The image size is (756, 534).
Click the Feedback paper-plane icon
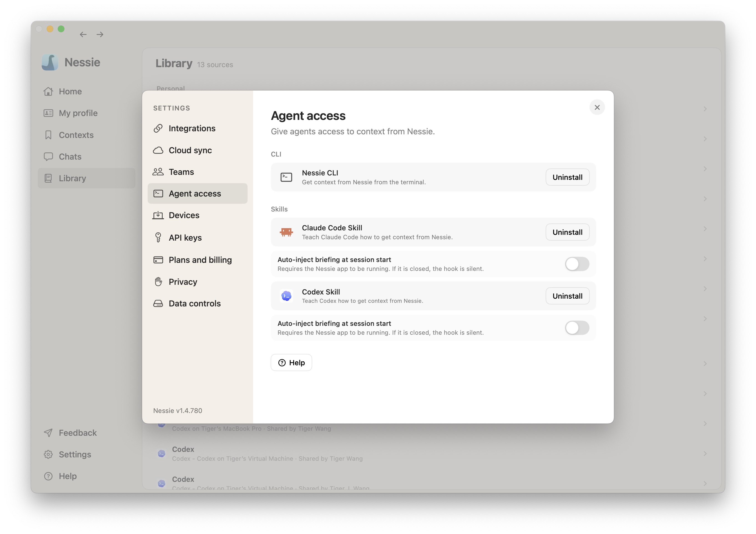48,433
